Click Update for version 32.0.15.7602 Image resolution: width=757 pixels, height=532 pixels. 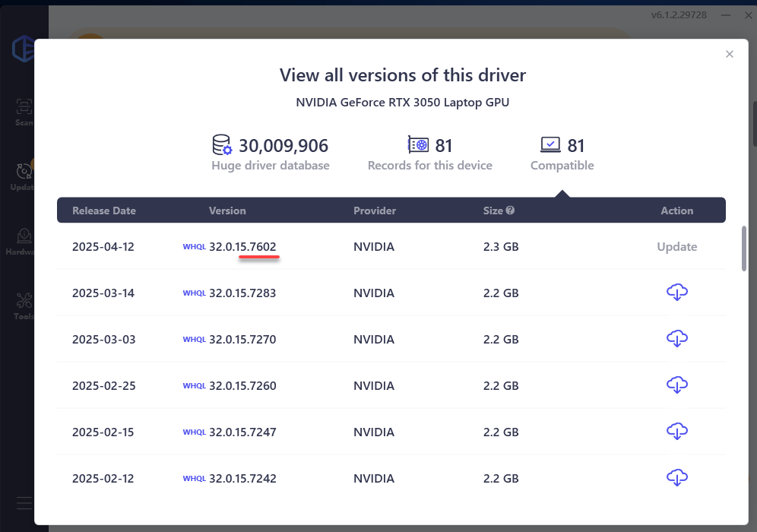pyautogui.click(x=676, y=247)
